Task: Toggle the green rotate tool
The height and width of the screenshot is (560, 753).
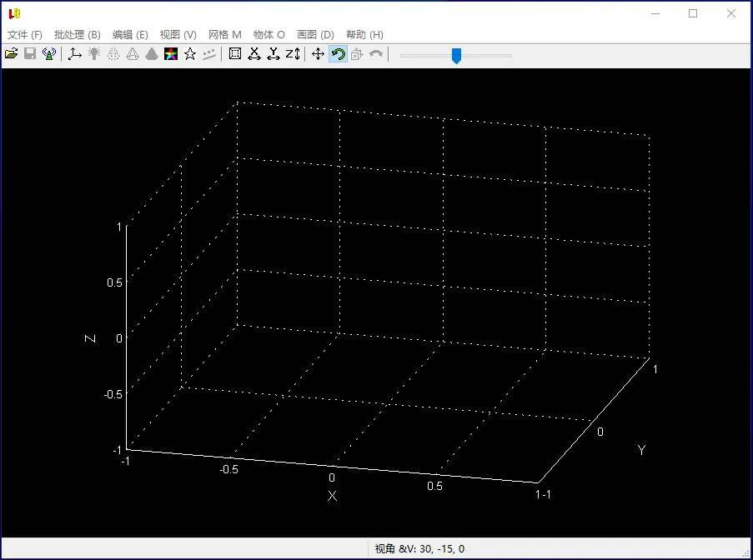Action: tap(338, 53)
